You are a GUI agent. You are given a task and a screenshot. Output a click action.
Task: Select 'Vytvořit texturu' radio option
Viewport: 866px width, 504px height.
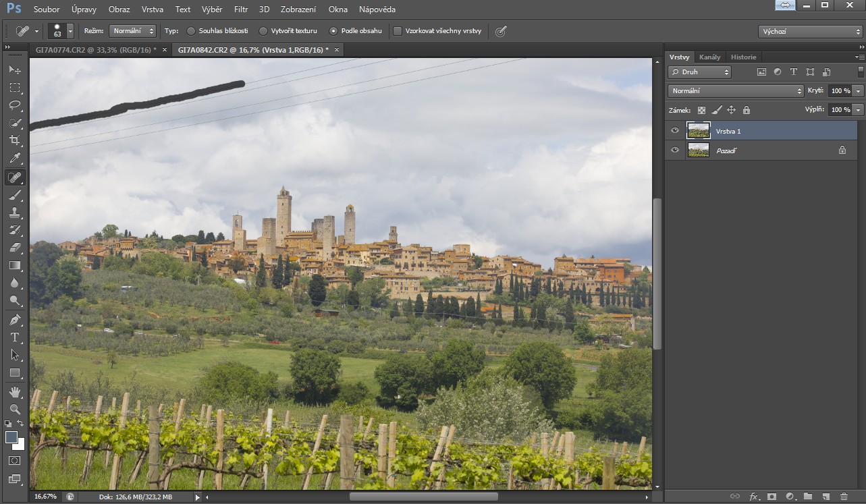(x=262, y=31)
